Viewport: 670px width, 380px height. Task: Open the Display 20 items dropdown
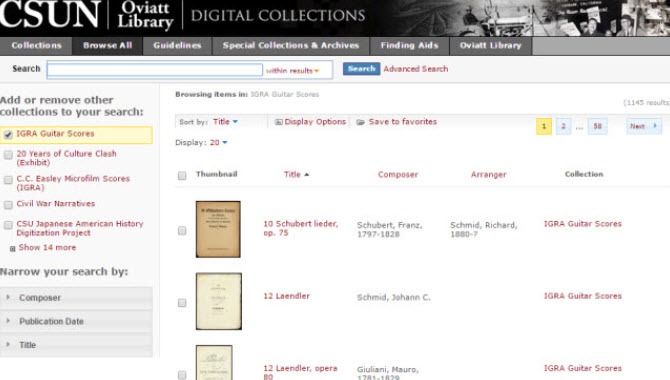pyautogui.click(x=218, y=142)
